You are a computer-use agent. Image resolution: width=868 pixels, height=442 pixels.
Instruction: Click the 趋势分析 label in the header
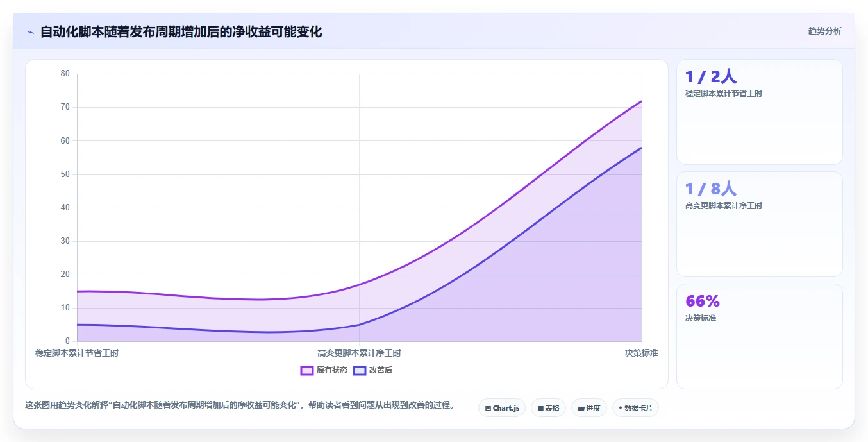point(824,31)
